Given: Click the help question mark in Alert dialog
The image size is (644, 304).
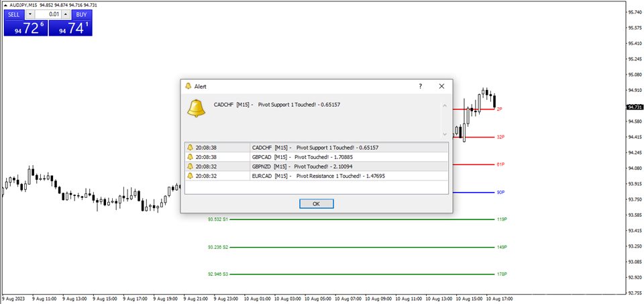Looking at the screenshot, I should coord(420,87).
